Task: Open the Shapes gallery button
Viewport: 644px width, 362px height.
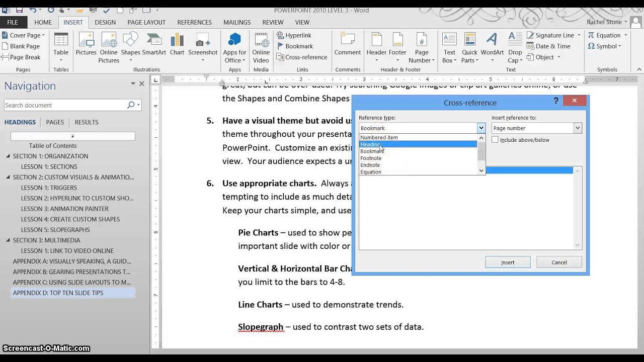Action: coord(130,48)
